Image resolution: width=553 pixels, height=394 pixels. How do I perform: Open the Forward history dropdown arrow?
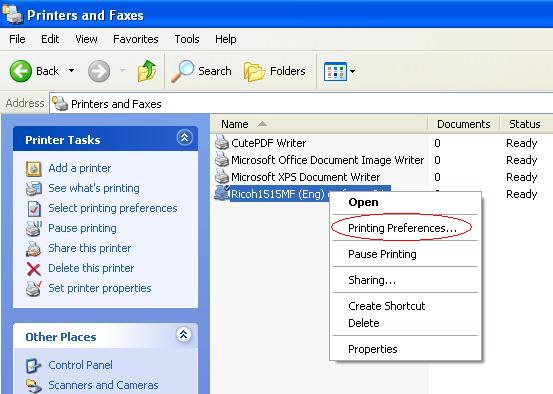coord(122,70)
